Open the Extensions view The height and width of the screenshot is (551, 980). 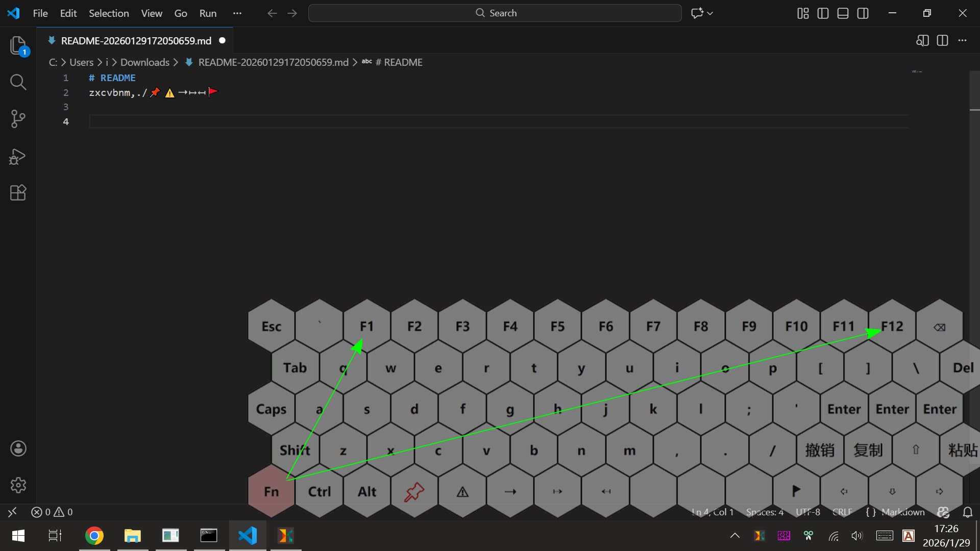click(18, 193)
